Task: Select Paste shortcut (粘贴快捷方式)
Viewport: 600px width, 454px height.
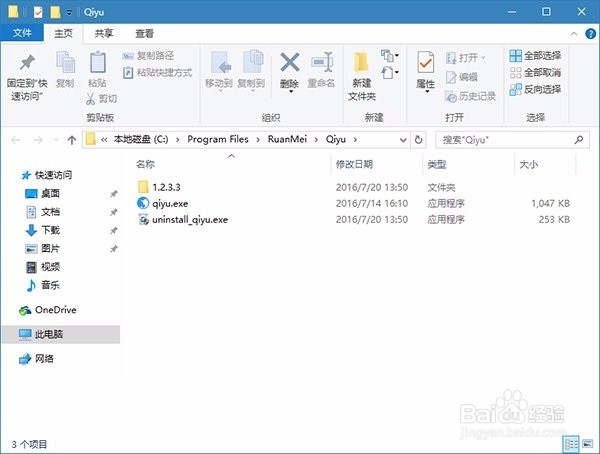Action: pyautogui.click(x=157, y=72)
